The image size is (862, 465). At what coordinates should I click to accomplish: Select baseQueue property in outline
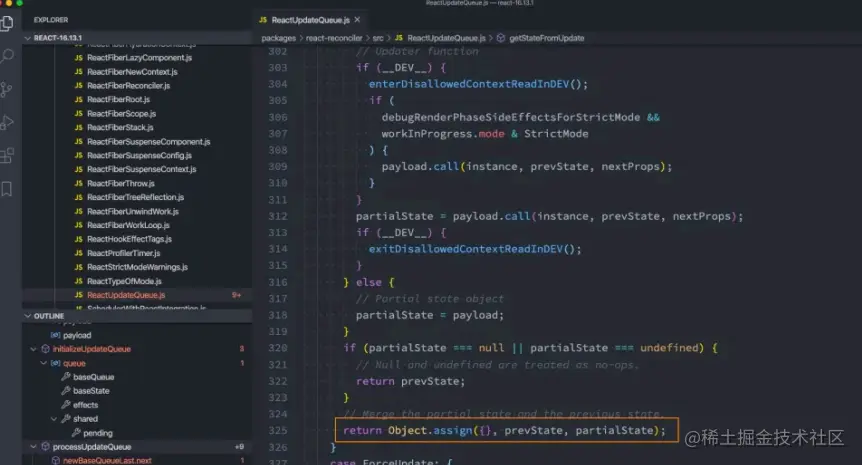[93, 377]
